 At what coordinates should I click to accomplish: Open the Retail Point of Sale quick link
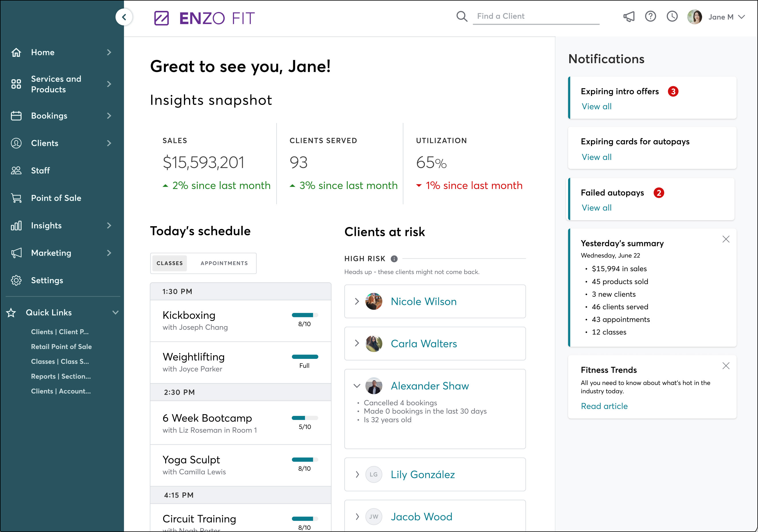pos(61,347)
